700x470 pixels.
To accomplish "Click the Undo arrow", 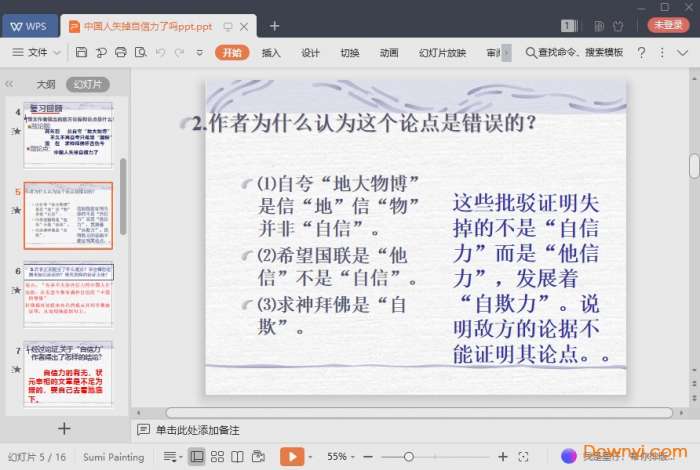I will pos(161,53).
